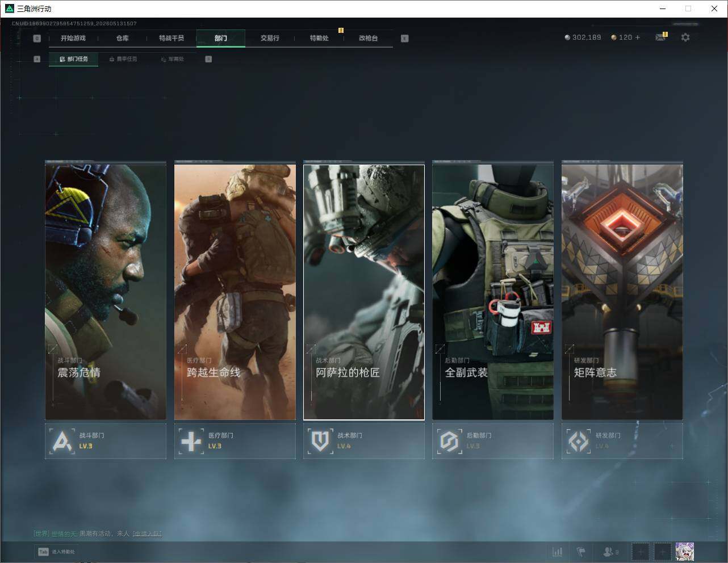Switch to the 改枪台 tab
728x563 pixels.
(368, 38)
